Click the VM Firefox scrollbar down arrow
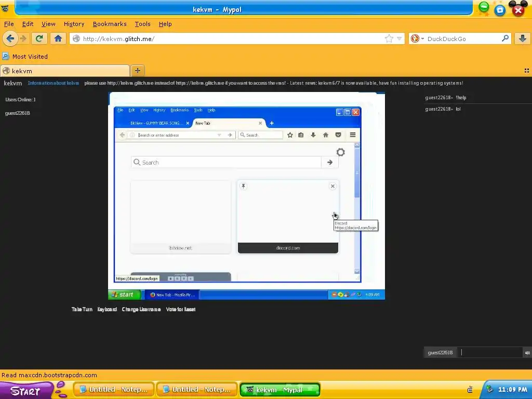Screen dimensions: 532x399 pyautogui.click(x=357, y=271)
